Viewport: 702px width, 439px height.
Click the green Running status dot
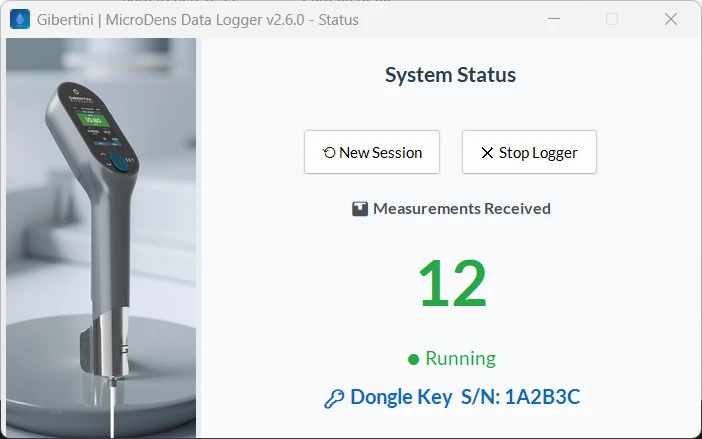coord(414,359)
